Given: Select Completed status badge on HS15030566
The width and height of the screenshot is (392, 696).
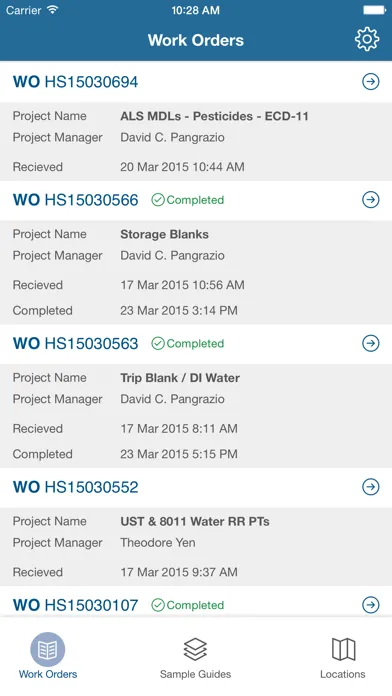Looking at the screenshot, I should [187, 200].
